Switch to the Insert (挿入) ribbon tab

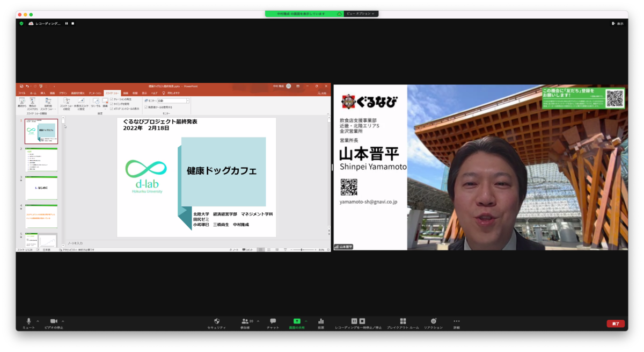click(x=43, y=93)
